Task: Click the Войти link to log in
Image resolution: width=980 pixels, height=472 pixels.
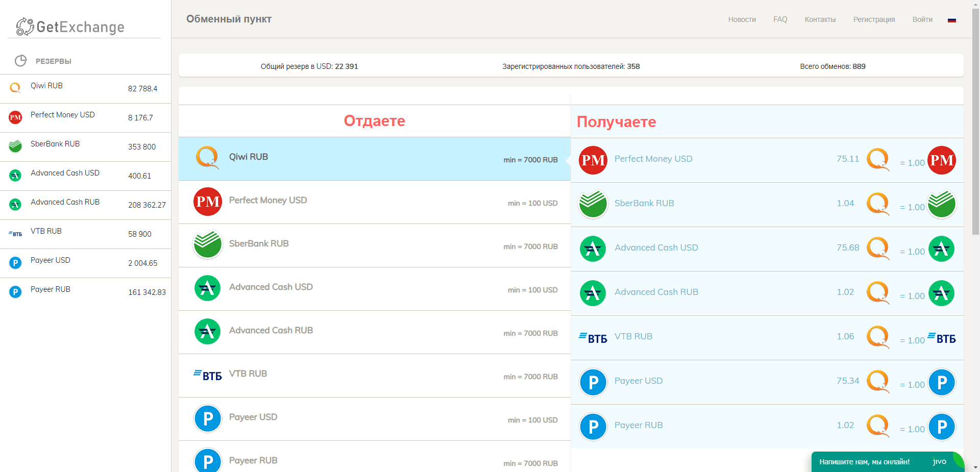Action: coord(922,19)
